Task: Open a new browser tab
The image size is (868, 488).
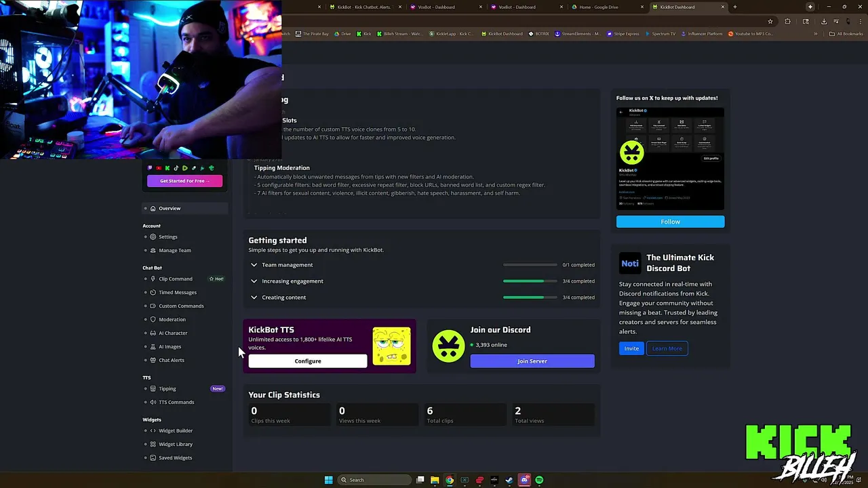Action: pyautogui.click(x=735, y=7)
